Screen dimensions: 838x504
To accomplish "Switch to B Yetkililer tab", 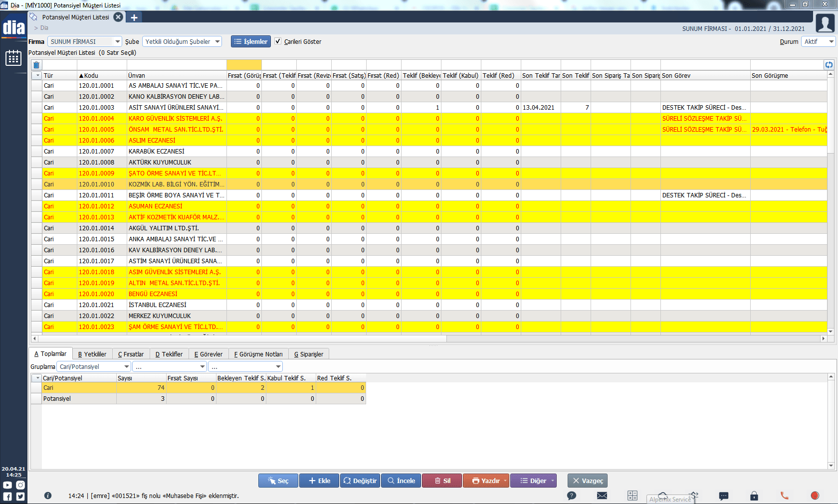I will point(92,354).
